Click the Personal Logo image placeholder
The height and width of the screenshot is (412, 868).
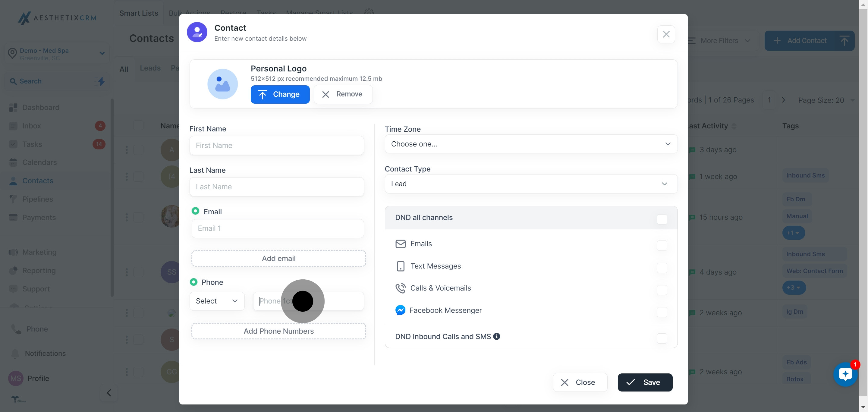click(x=222, y=84)
